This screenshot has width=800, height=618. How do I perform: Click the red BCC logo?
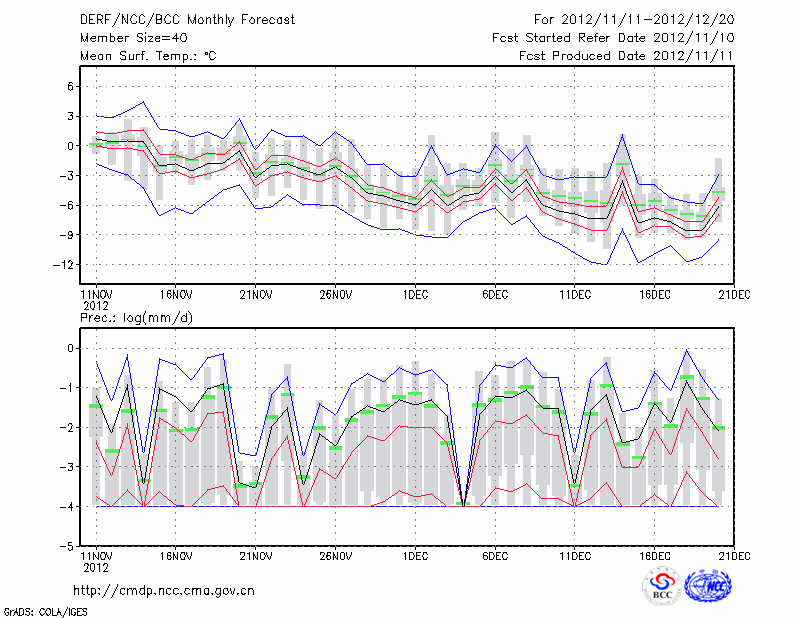661,586
